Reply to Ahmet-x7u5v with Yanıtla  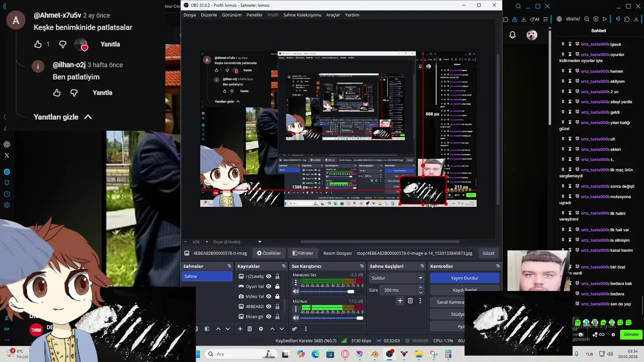tap(110, 44)
